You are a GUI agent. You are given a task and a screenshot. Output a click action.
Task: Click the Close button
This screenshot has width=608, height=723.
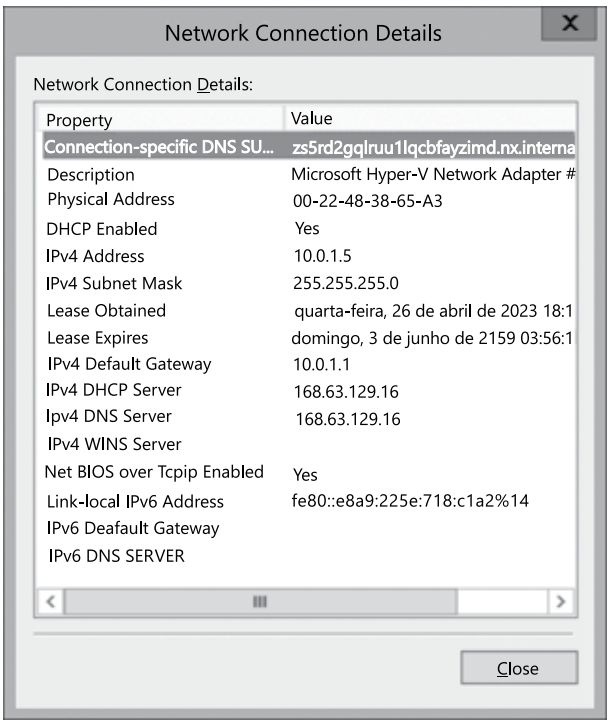pyautogui.click(x=518, y=668)
